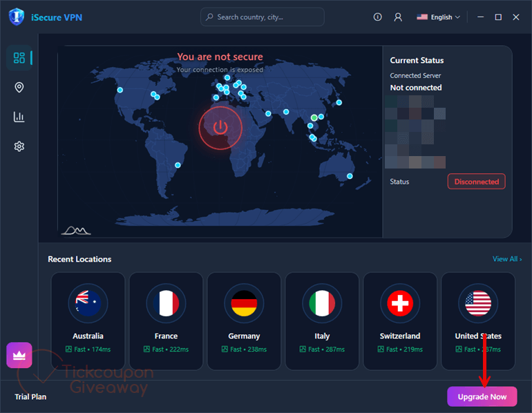Select the Switzerland location card

point(400,321)
